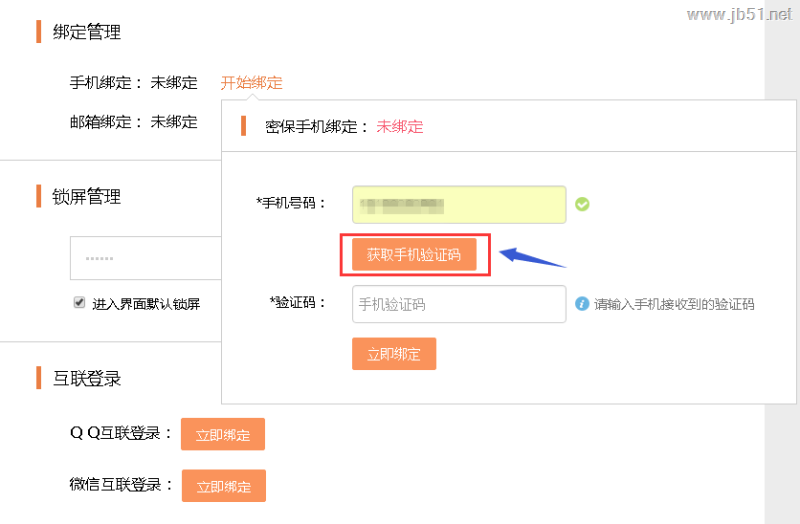The height and width of the screenshot is (524, 800).
Task: Click 立即绑定 next to QQ互联登录
Action: [222, 434]
